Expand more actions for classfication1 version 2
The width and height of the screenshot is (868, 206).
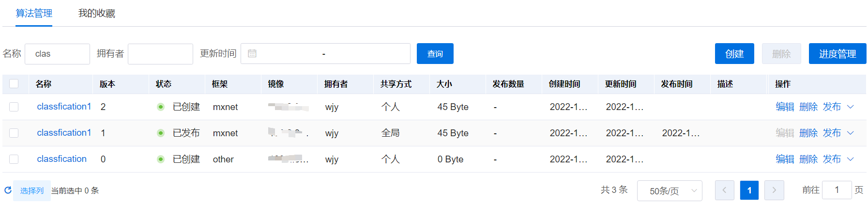(851, 107)
